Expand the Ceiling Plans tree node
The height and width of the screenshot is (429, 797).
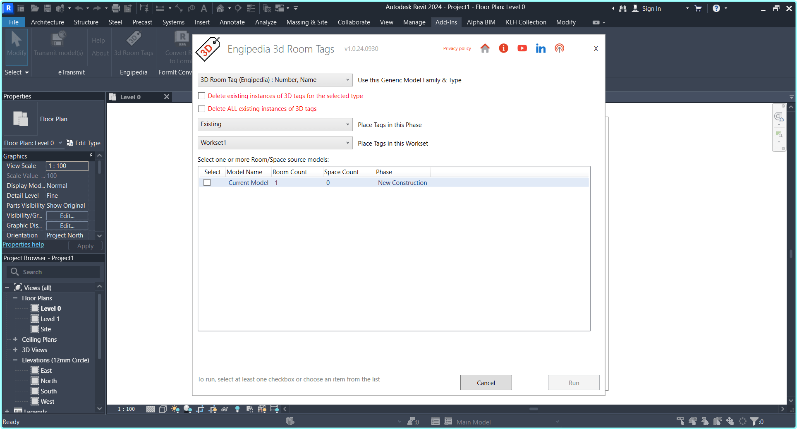tap(15, 339)
